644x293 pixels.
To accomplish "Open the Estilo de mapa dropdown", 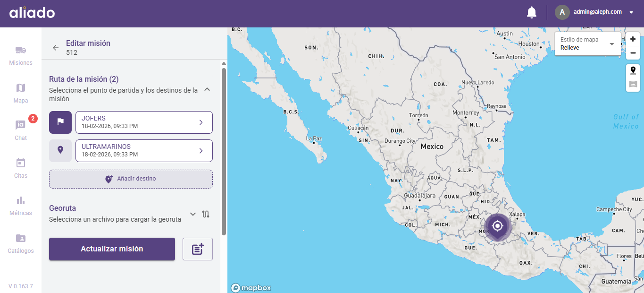I will 587,43.
